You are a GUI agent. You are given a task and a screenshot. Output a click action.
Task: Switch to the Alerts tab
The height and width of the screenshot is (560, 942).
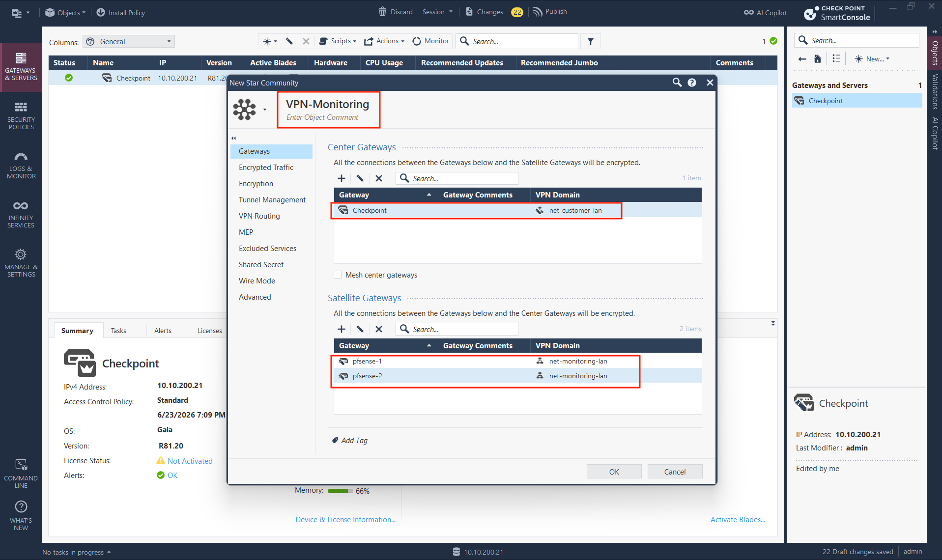tap(163, 331)
